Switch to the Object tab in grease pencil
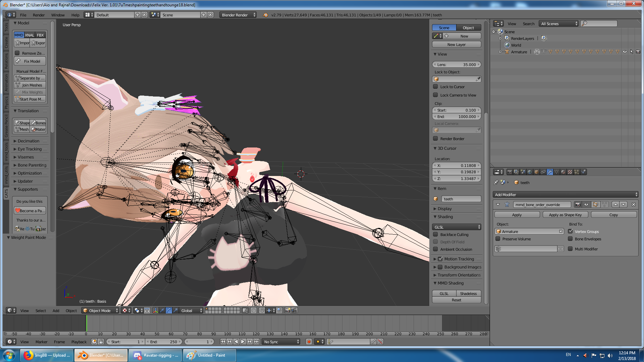 pos(468,27)
